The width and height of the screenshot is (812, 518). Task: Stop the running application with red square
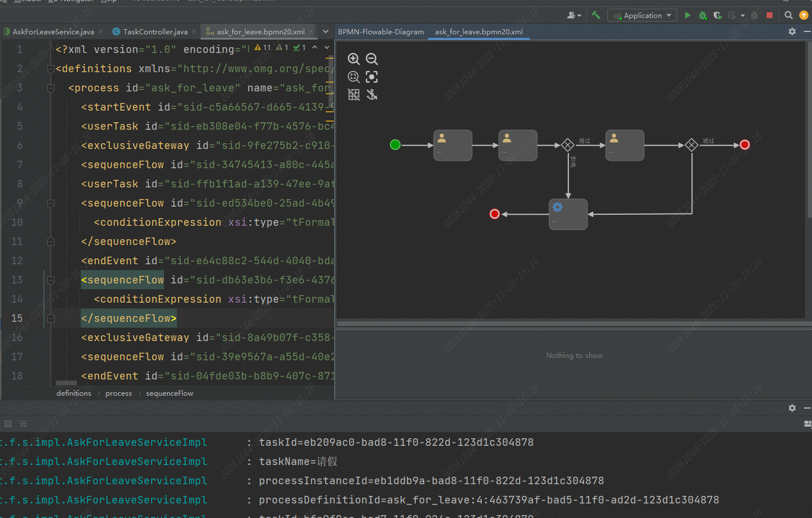pos(770,16)
